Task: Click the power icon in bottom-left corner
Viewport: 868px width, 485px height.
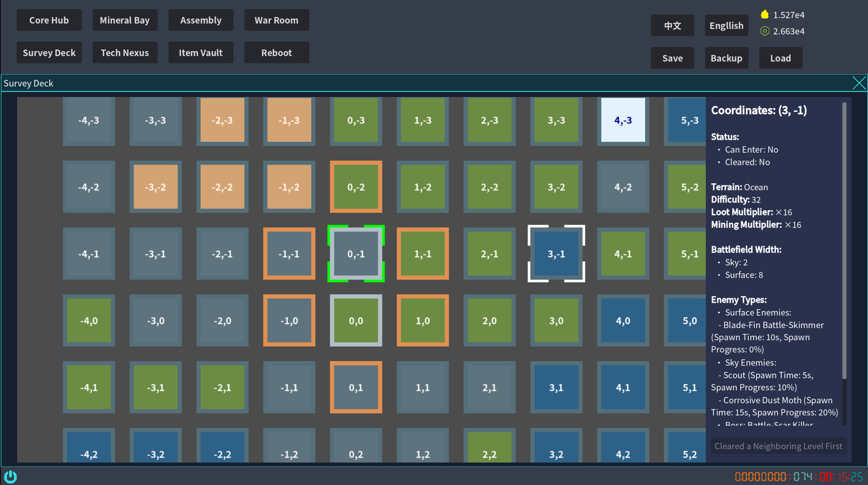Action: pos(10,476)
